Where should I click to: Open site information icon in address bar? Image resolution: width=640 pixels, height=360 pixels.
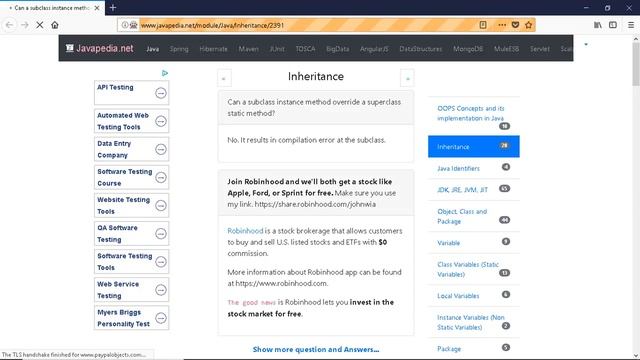point(124,25)
